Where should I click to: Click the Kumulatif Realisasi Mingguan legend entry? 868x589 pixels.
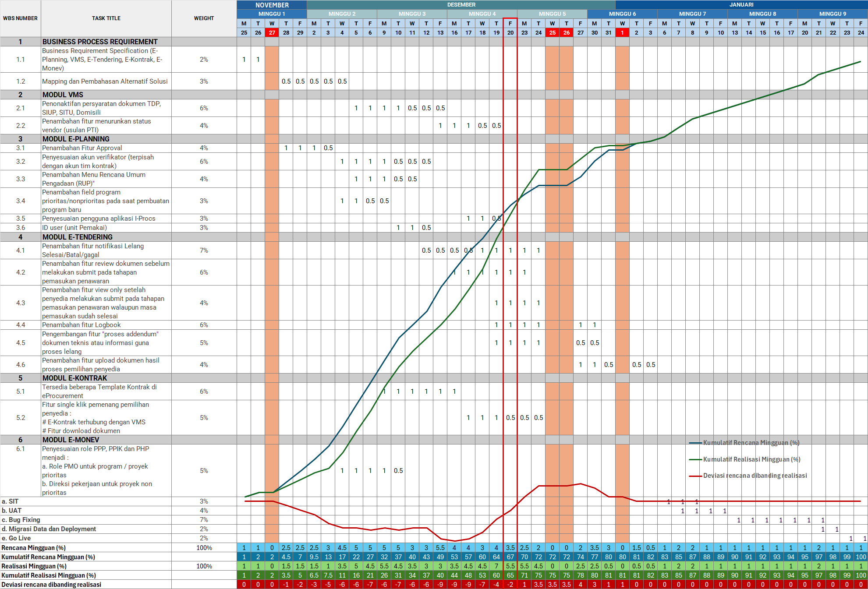tap(751, 459)
